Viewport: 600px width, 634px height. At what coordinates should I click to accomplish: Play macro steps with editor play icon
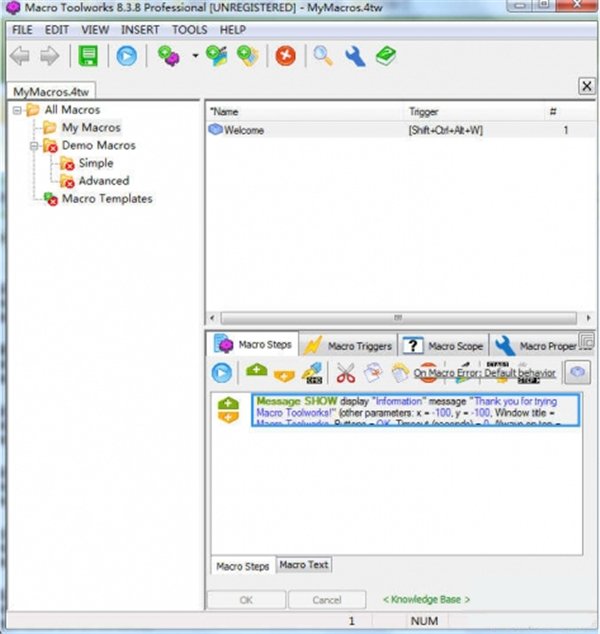(x=222, y=373)
